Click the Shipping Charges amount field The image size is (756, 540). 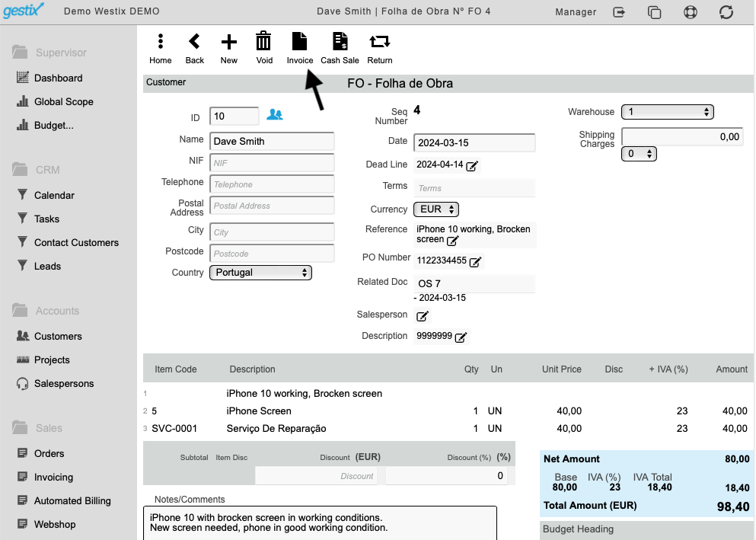point(682,136)
